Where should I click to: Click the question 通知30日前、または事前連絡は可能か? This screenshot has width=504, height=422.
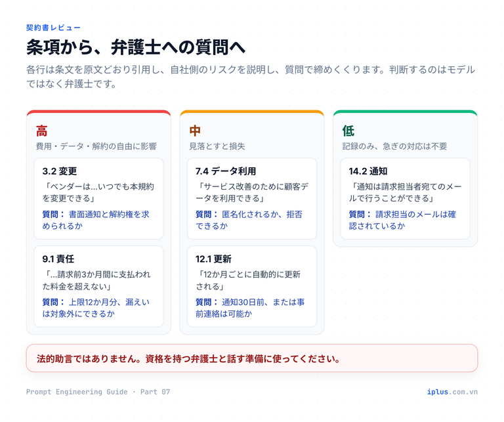(x=250, y=308)
